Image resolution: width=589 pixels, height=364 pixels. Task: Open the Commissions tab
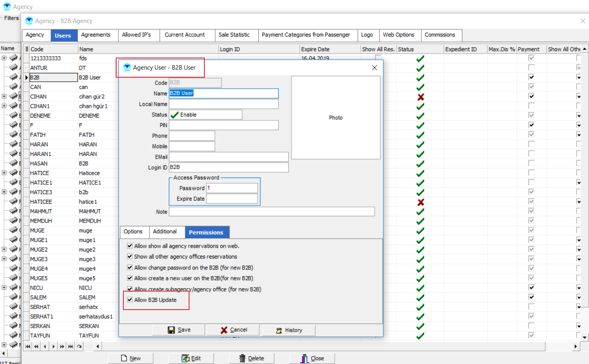click(440, 35)
